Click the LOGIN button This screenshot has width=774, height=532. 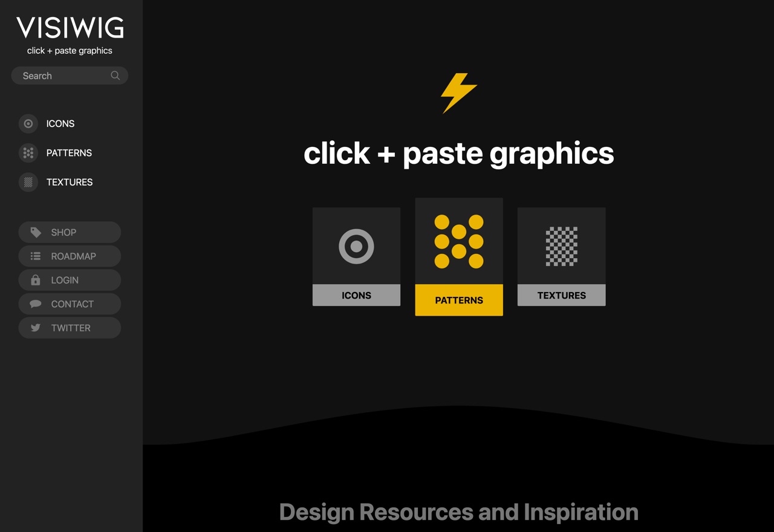pos(70,280)
